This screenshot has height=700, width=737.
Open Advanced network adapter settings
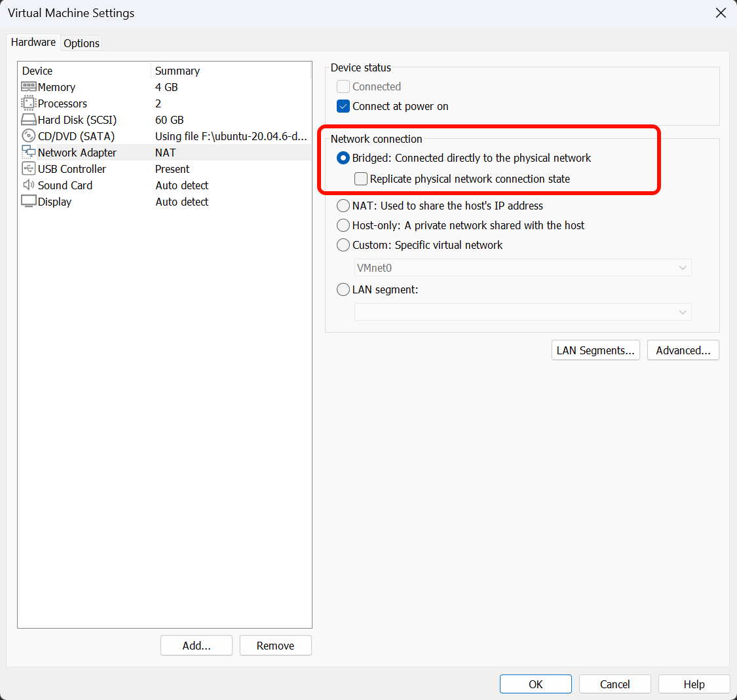tap(683, 350)
